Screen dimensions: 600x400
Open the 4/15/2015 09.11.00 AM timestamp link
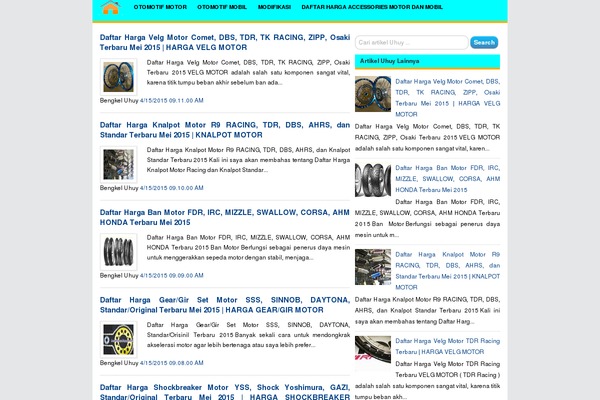pos(171,100)
